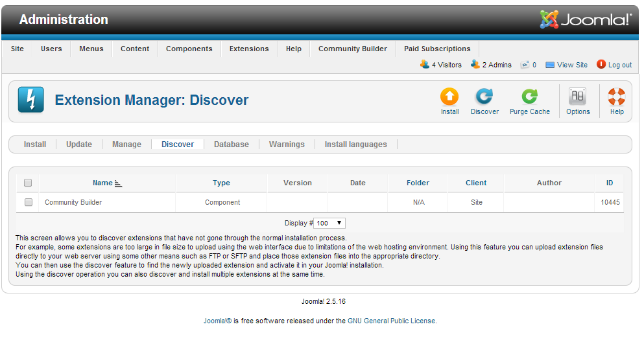
Task: Toggle the select-all checkbox in header
Action: (28, 183)
